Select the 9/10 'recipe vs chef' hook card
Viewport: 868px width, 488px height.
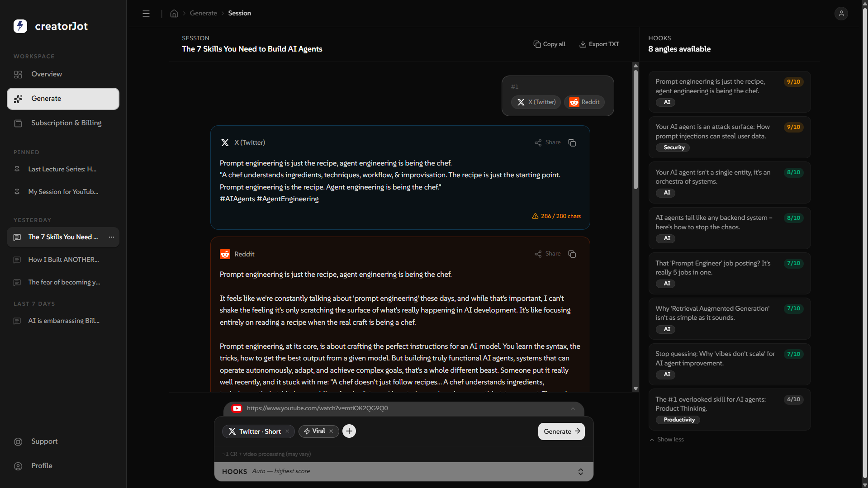(730, 92)
